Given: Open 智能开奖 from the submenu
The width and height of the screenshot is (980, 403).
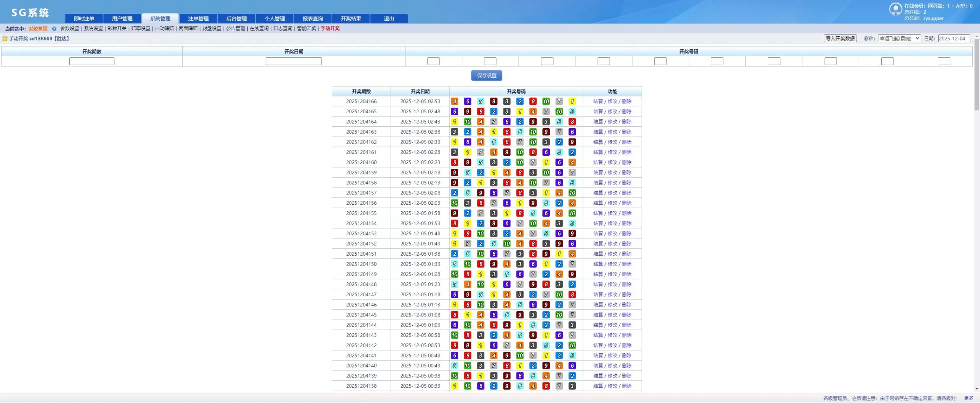Looking at the screenshot, I should tap(306, 29).
